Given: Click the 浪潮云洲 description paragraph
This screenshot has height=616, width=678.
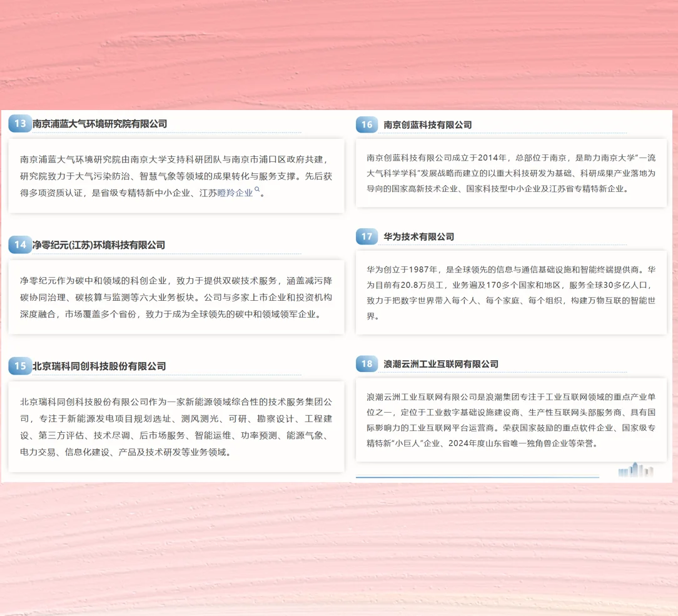Looking at the screenshot, I should [x=511, y=420].
